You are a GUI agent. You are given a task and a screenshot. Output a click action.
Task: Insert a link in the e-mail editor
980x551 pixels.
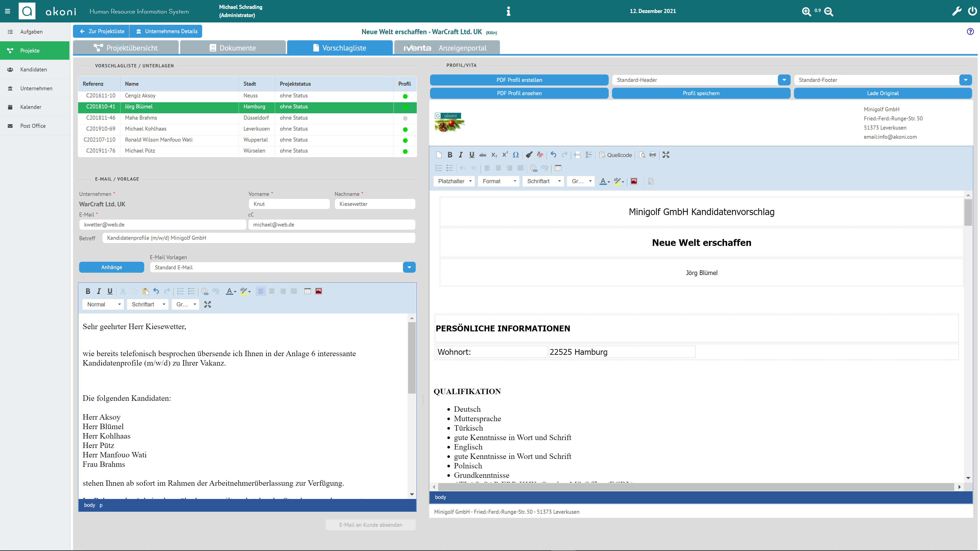tap(205, 291)
